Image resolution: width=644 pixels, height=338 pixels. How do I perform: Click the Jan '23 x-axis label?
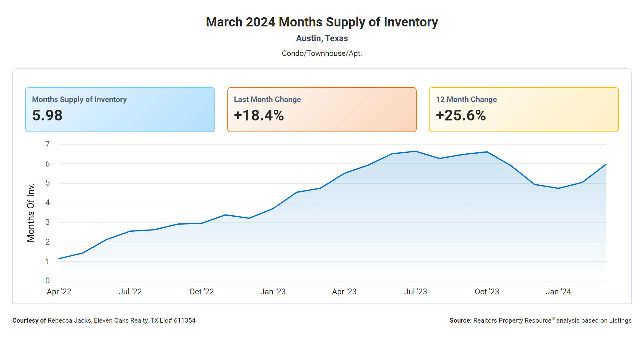[273, 292]
